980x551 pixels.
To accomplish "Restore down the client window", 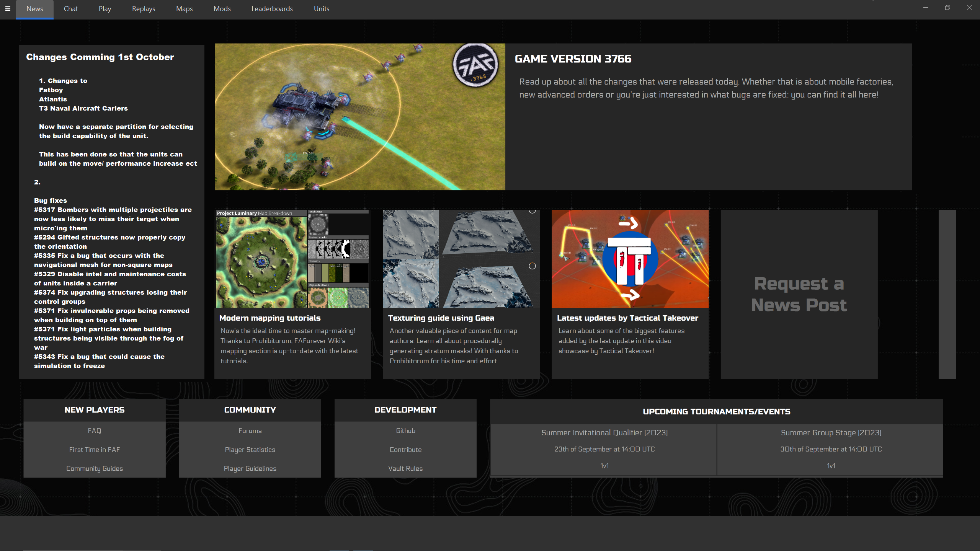I will click(x=947, y=8).
